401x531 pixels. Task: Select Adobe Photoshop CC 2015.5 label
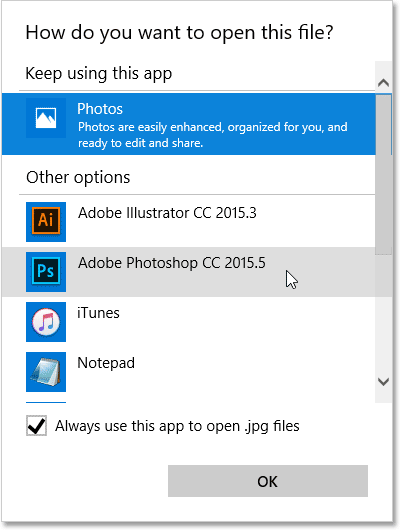click(x=172, y=263)
